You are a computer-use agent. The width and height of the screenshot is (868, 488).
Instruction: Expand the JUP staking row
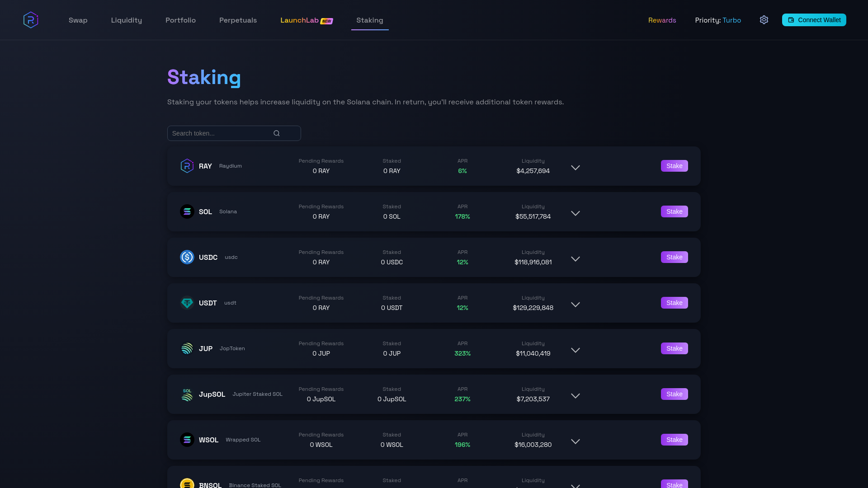pos(576,350)
